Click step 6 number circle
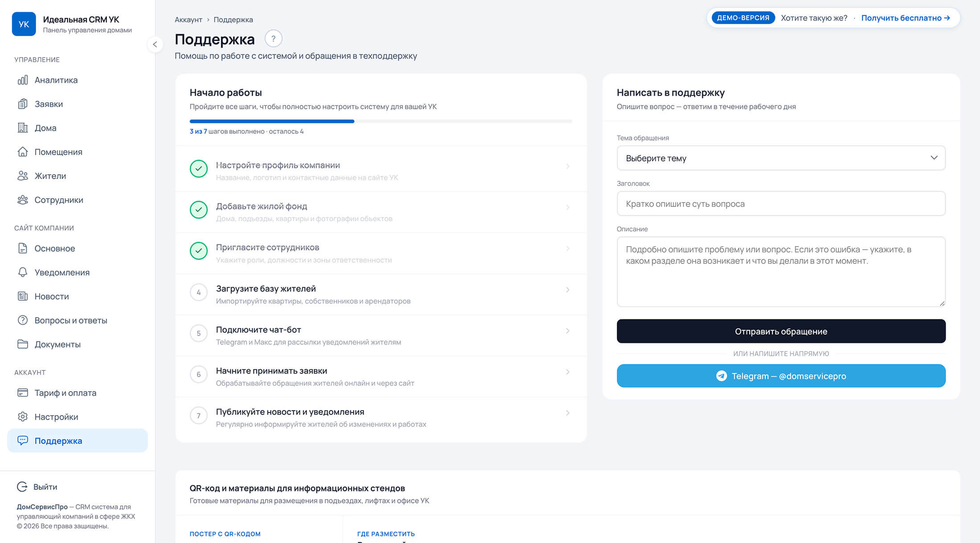980x543 pixels. [x=199, y=374]
